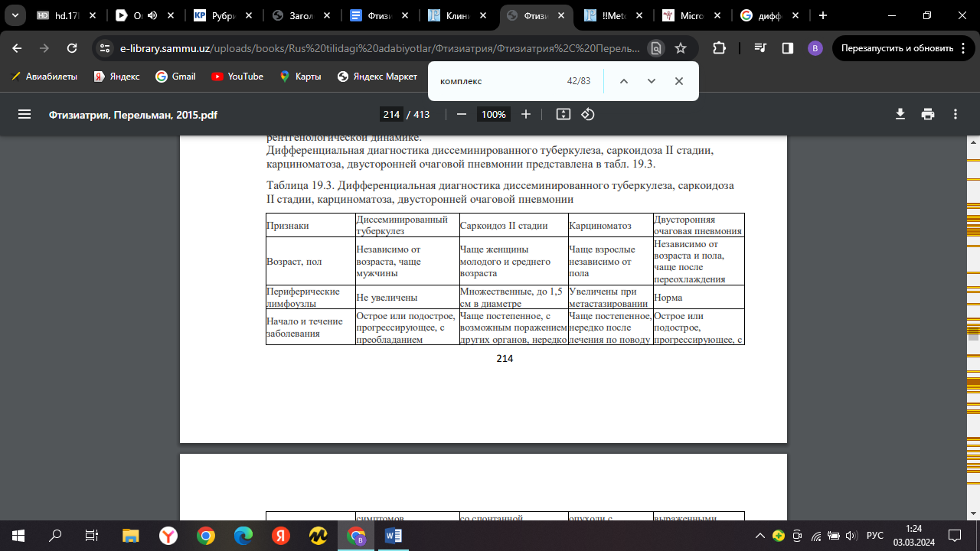The width and height of the screenshot is (980, 551).
Task: Open the Gmail bookmark
Action: pos(176,77)
